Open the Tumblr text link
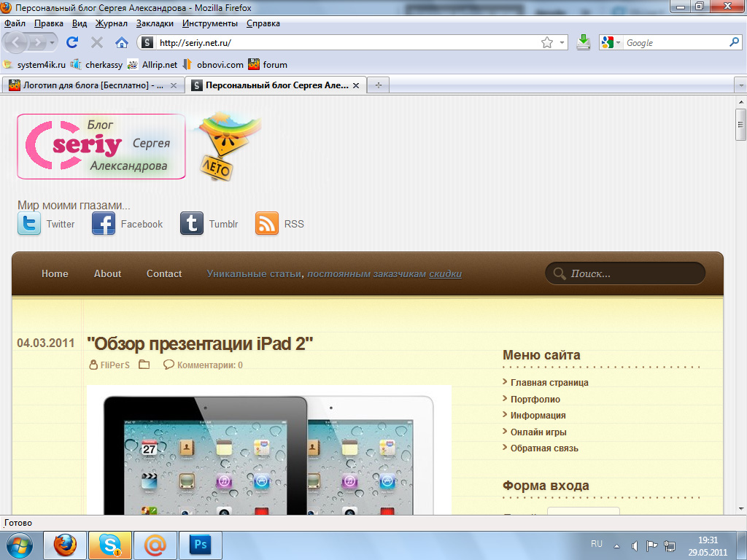The width and height of the screenshot is (747, 560). point(223,225)
